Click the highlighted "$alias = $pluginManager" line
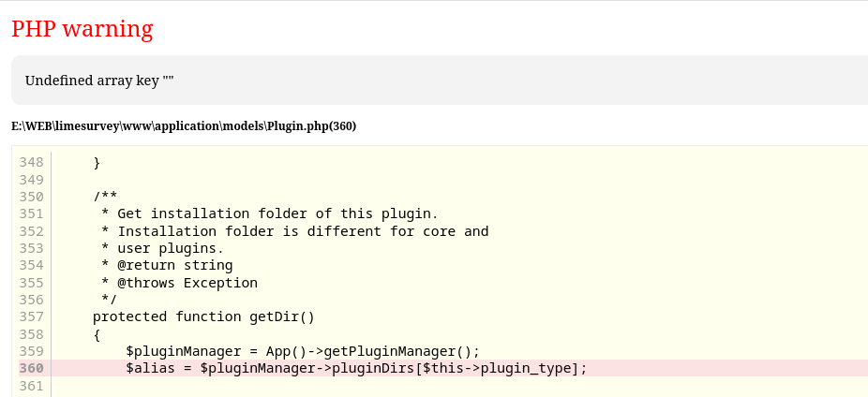 356,368
